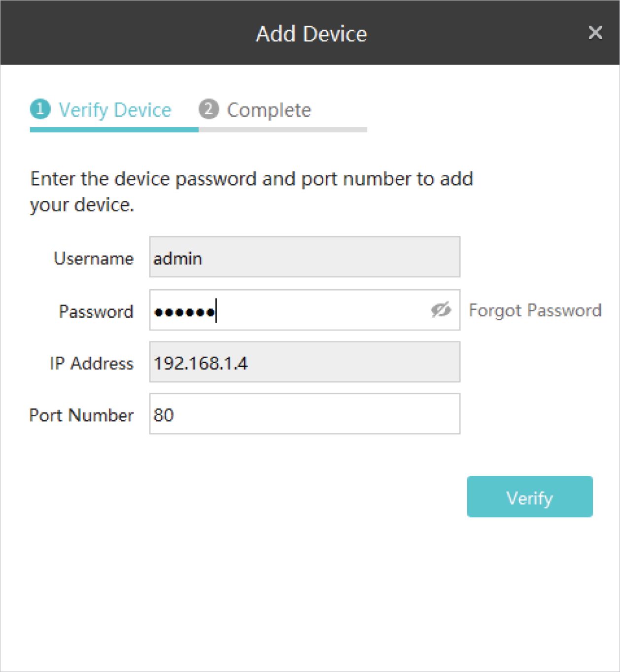Click the Password label text
Image resolution: width=620 pixels, height=672 pixels.
click(96, 311)
